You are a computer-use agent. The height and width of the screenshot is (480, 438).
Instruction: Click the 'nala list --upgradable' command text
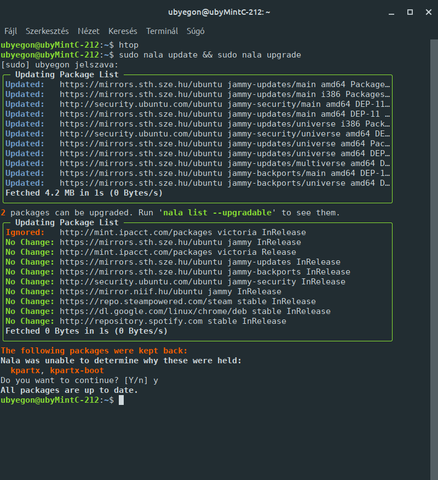tap(217, 213)
